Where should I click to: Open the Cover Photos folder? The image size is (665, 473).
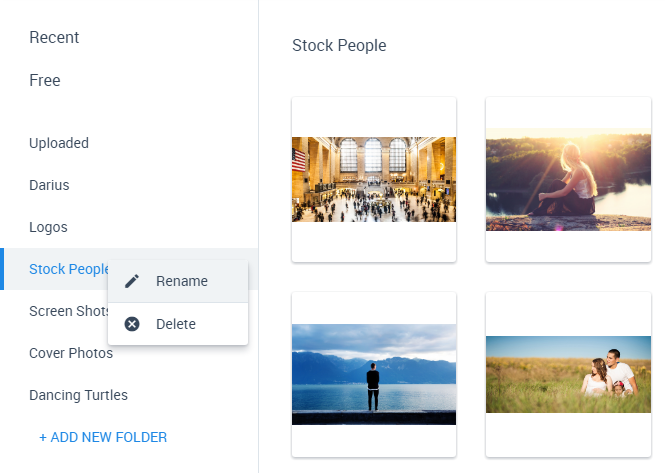(x=71, y=353)
